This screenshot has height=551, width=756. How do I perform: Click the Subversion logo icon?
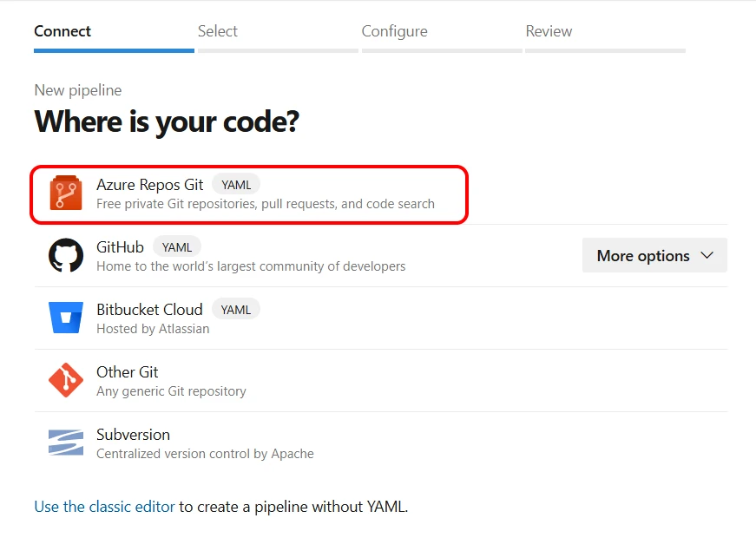66,443
